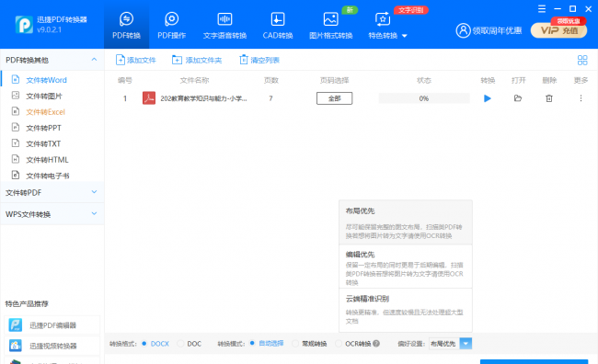Viewport: 598px width, 364px height.
Task: Open the hamburger main menu icon
Action: pos(542,9)
